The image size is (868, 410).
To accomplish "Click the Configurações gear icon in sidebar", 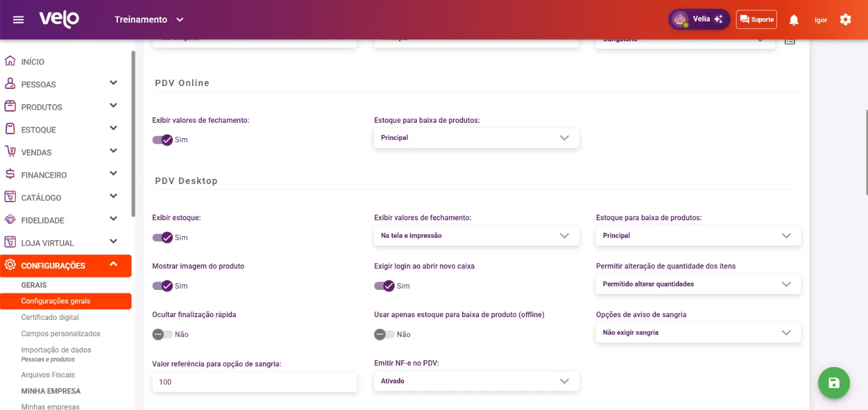I will (10, 265).
